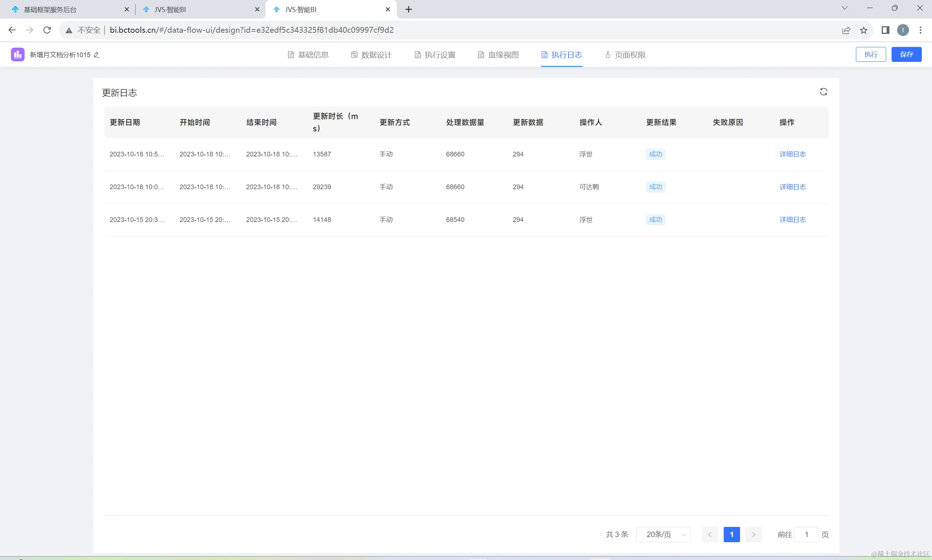This screenshot has width=932, height=560.
Task: Open the 20条/页 page size dropdown
Action: [x=663, y=534]
